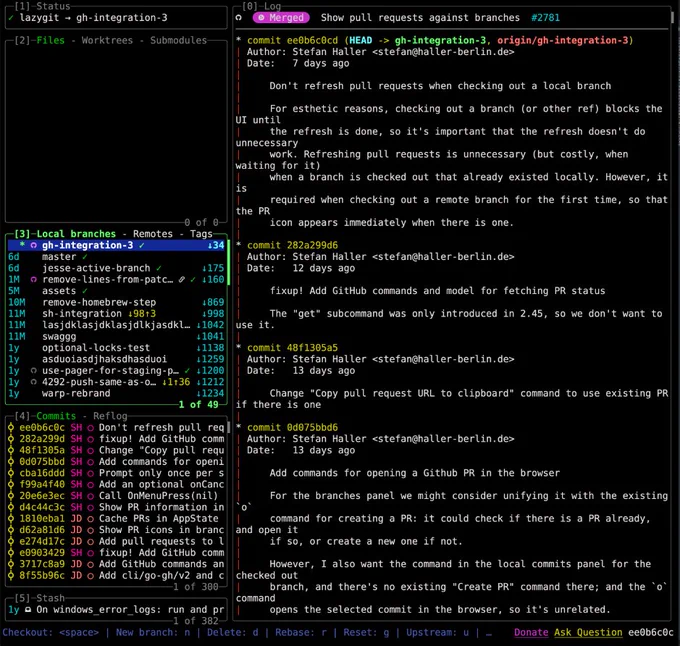Image resolution: width=680 pixels, height=646 pixels.
Task: Select the remove-homebrew-step branch
Action: tap(116, 302)
